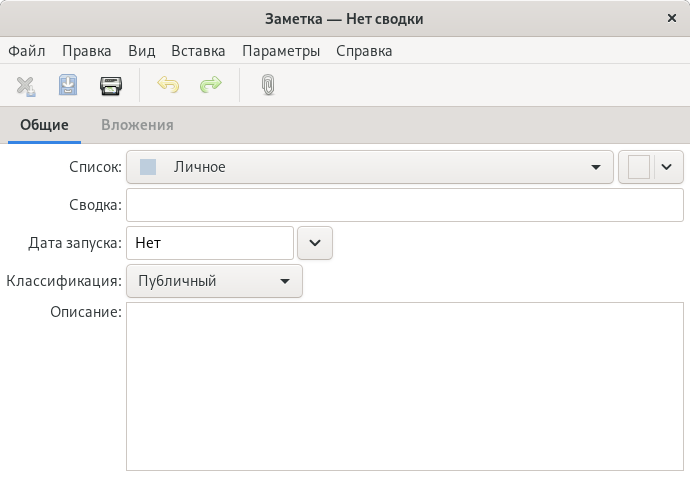Viewport: 690px width, 477px height.
Task: Open the Список dropdown showing Личное
Action: pyautogui.click(x=370, y=167)
